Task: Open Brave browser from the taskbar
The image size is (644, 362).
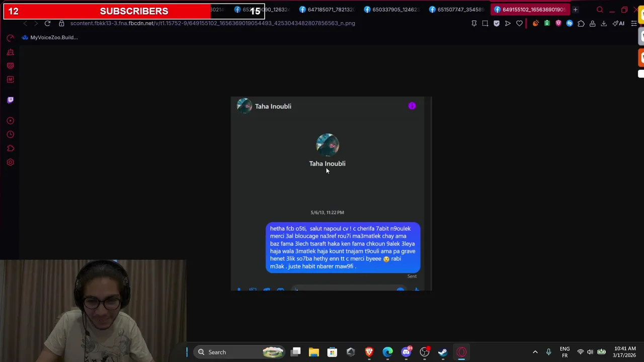Action: (369, 352)
